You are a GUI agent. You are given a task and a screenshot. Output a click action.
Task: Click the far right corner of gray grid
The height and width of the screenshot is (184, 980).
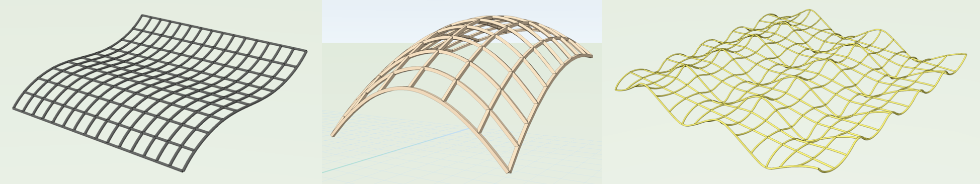pyautogui.click(x=303, y=51)
